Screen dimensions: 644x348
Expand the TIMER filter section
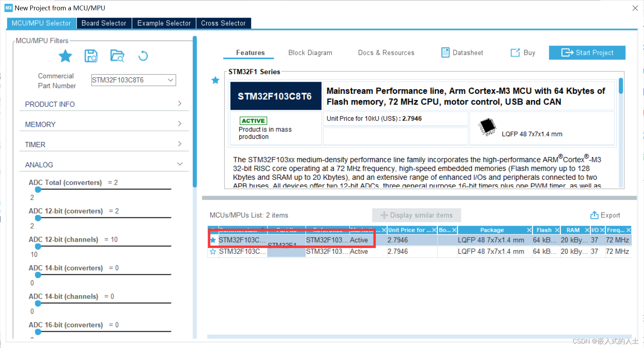104,145
